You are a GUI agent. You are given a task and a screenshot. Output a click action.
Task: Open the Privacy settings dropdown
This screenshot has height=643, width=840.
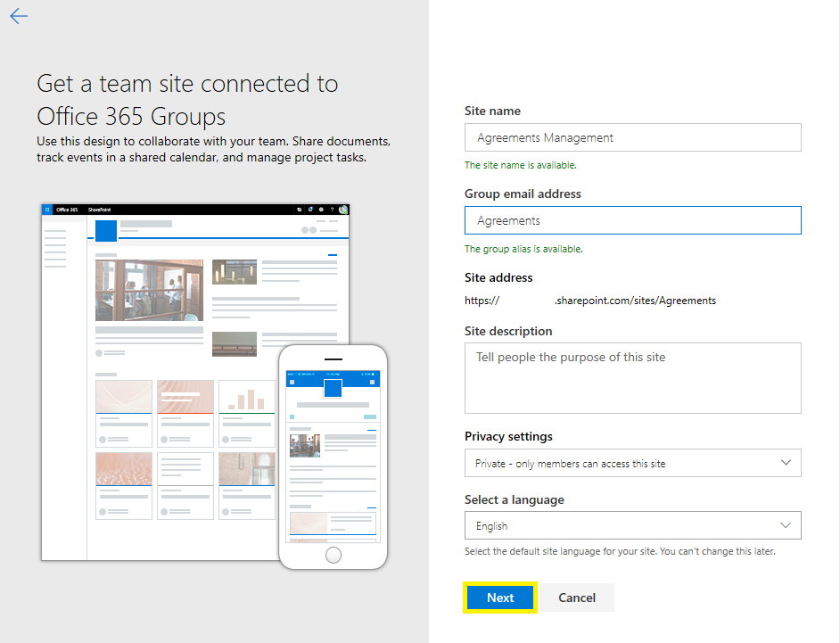(x=632, y=463)
